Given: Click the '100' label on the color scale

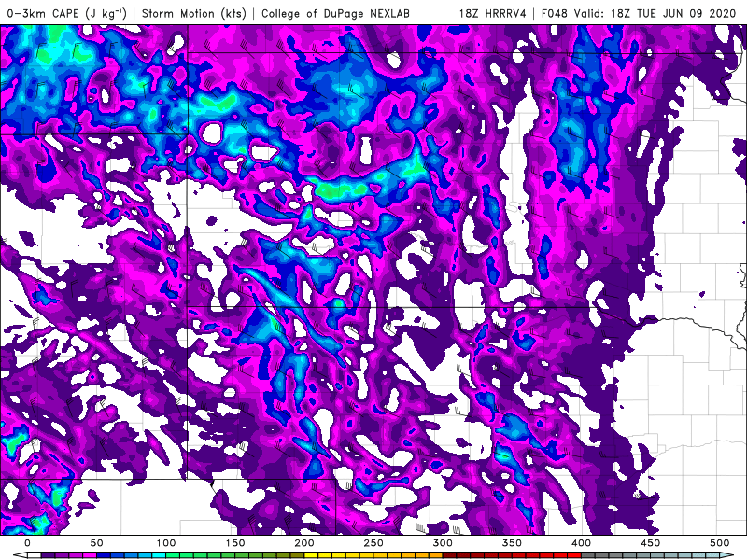Looking at the screenshot, I should click(x=166, y=543).
